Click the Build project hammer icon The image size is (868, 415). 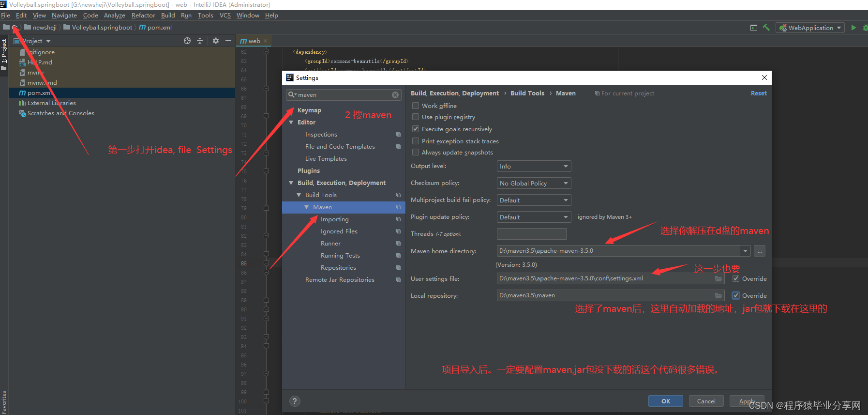(x=766, y=28)
